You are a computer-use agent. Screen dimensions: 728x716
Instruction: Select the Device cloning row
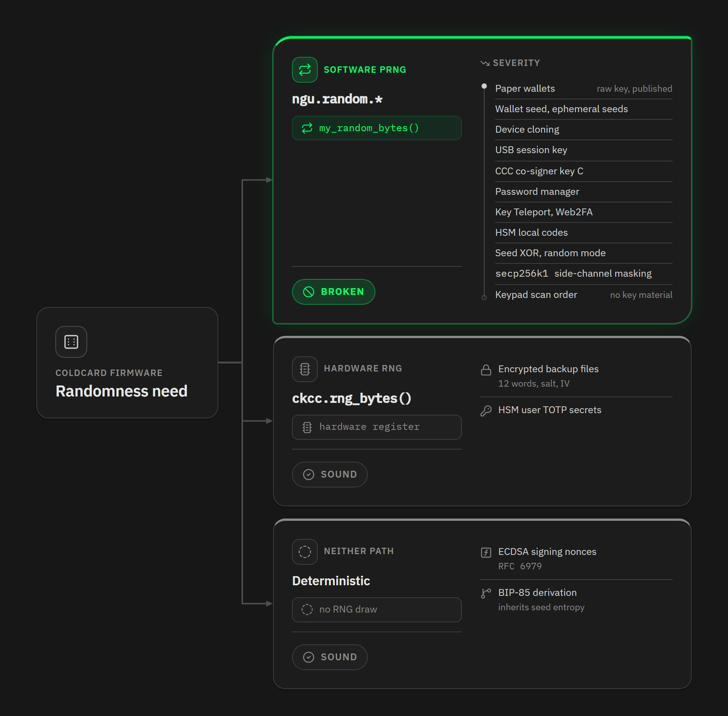click(x=584, y=130)
